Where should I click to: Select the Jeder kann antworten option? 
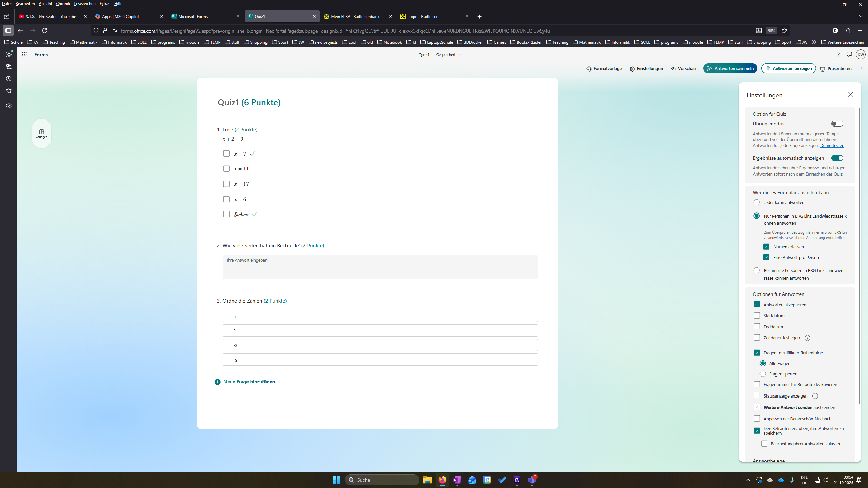tap(756, 202)
